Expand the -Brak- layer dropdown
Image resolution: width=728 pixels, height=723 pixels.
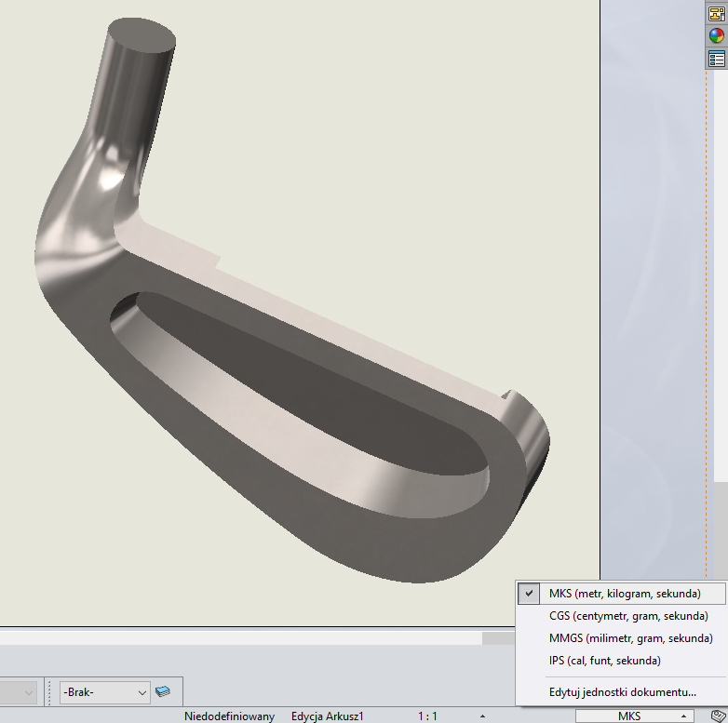(142, 692)
